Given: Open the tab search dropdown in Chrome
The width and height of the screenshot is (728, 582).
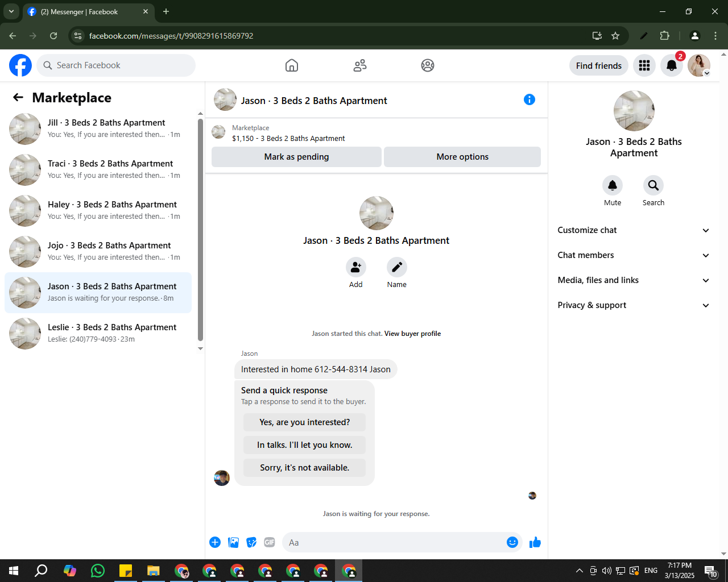Looking at the screenshot, I should point(11,11).
